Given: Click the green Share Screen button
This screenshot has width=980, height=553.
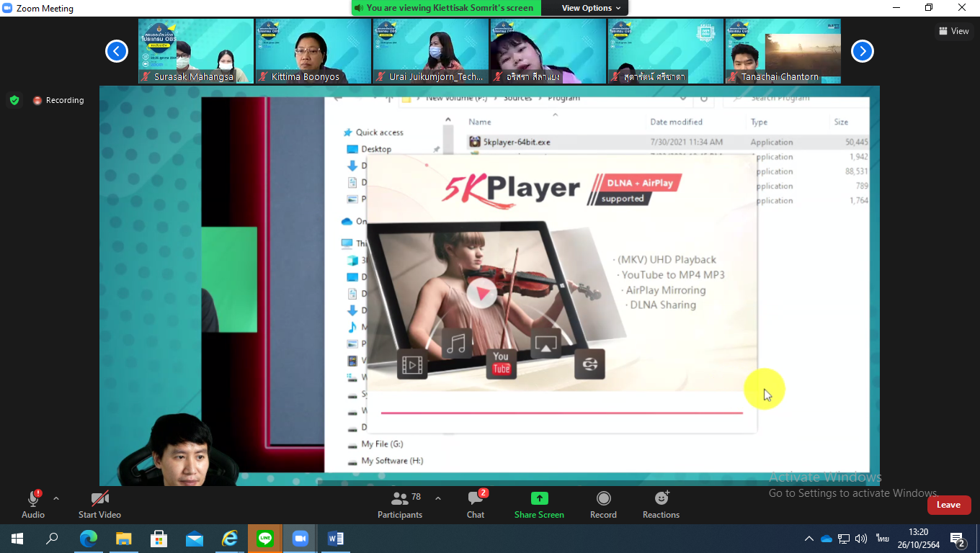Looking at the screenshot, I should click(x=539, y=504).
